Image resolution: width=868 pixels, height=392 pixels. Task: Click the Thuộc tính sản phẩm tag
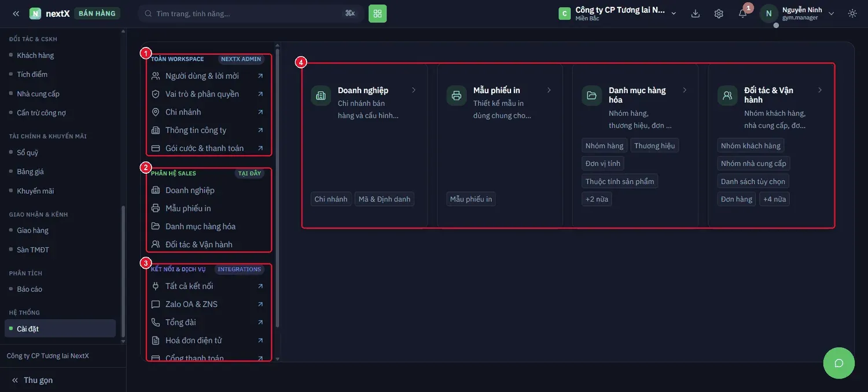tap(620, 181)
